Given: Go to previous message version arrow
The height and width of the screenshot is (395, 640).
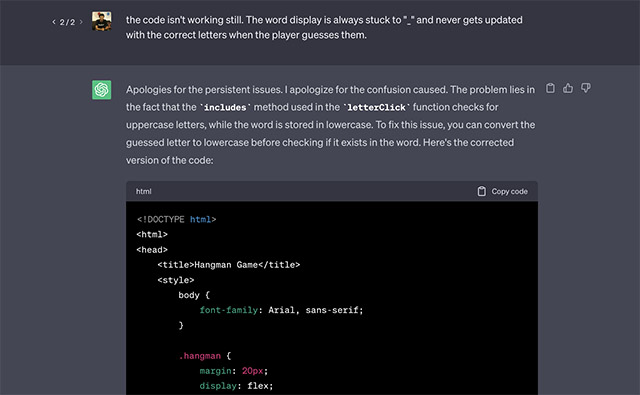Looking at the screenshot, I should (x=54, y=22).
